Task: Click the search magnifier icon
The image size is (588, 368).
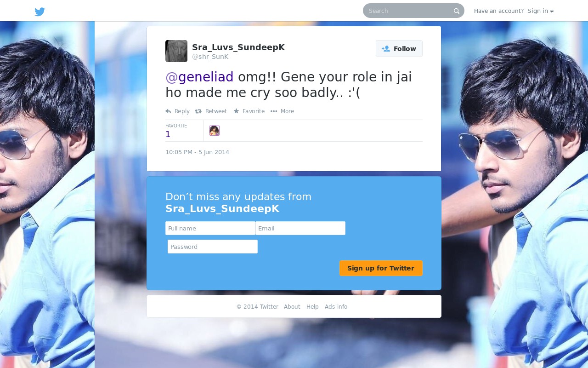Action: [457, 11]
